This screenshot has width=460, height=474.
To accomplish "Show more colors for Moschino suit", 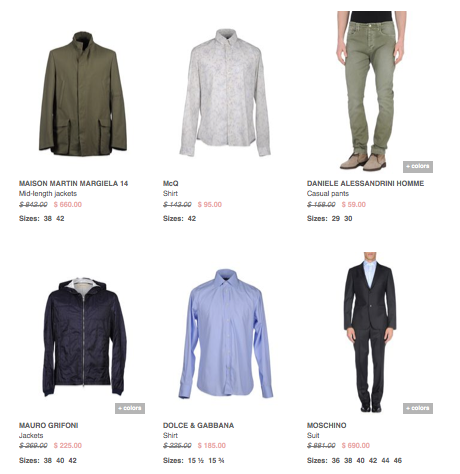I will click(418, 408).
